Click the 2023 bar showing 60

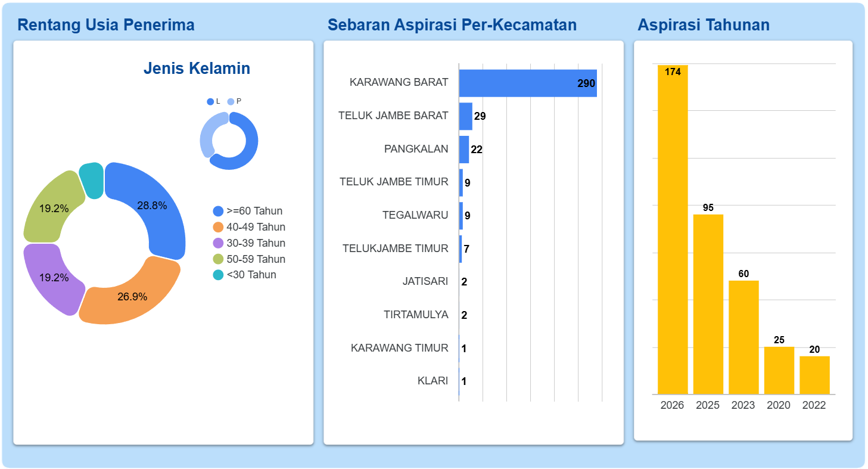(x=743, y=337)
